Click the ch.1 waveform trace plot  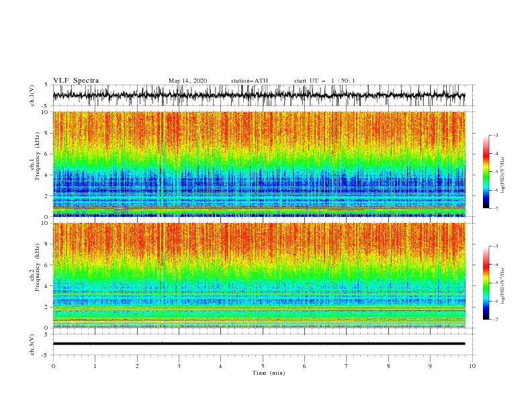pyautogui.click(x=259, y=95)
